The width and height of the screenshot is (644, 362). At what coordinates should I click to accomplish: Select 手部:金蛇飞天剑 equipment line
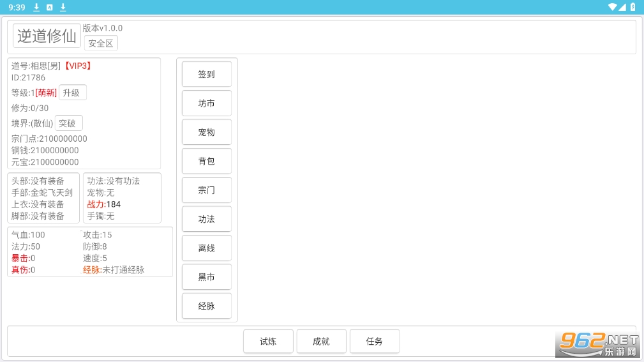point(42,192)
